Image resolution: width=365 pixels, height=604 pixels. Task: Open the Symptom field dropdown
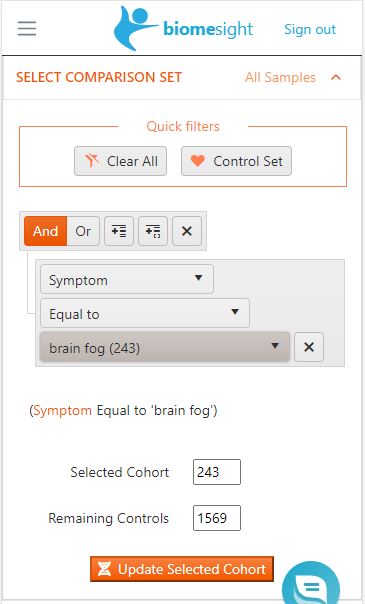tap(127, 279)
